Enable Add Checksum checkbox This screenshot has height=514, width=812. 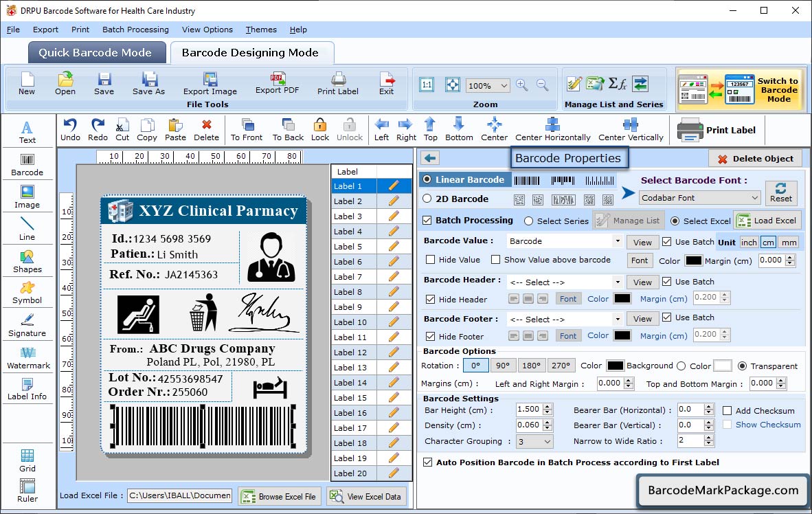pos(727,411)
